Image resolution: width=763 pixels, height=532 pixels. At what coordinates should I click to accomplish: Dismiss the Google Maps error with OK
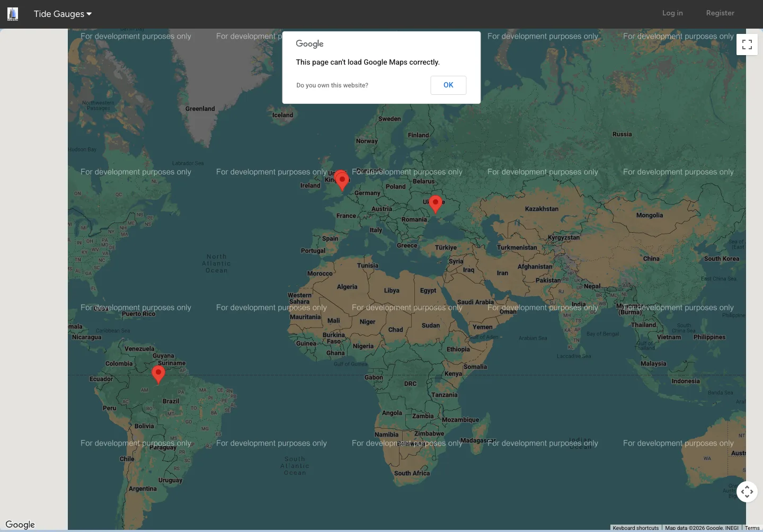pos(448,85)
